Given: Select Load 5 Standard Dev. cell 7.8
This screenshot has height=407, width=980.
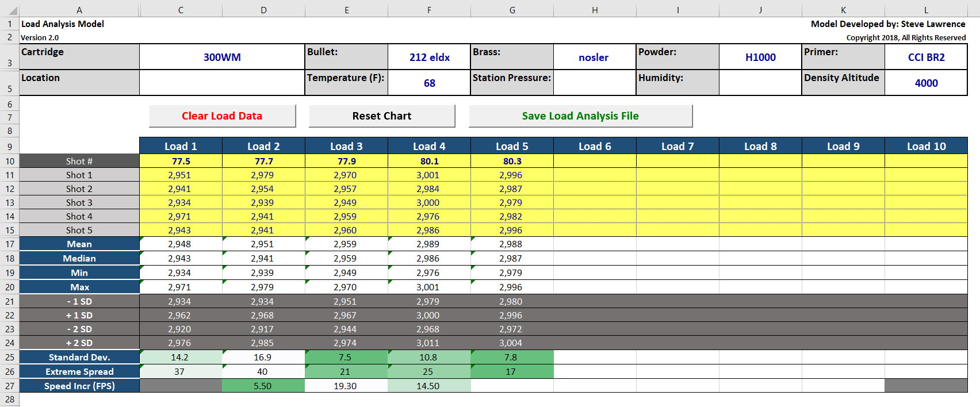Looking at the screenshot, I should click(511, 357).
